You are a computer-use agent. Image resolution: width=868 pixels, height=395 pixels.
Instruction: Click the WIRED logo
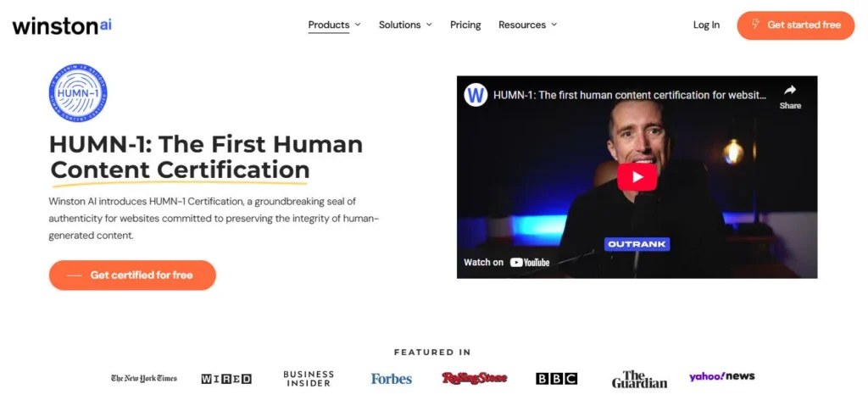pos(226,378)
